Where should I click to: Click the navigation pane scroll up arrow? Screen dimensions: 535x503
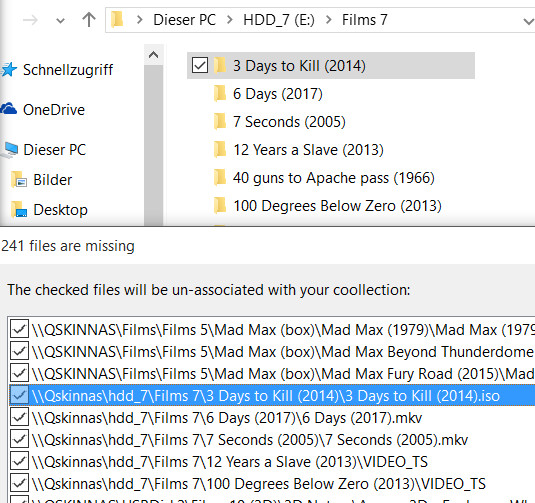click(154, 55)
